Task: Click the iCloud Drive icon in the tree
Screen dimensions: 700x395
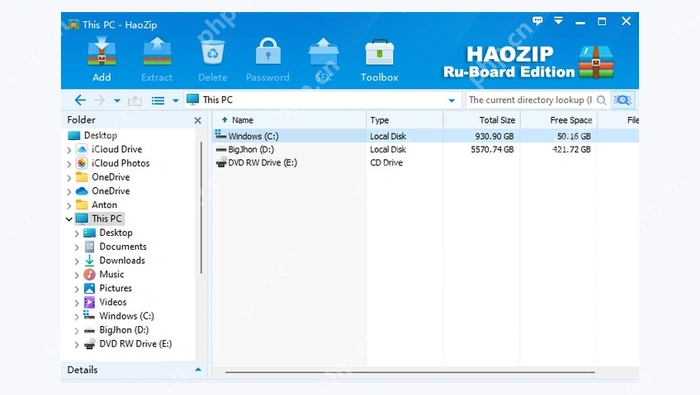Action: click(82, 150)
